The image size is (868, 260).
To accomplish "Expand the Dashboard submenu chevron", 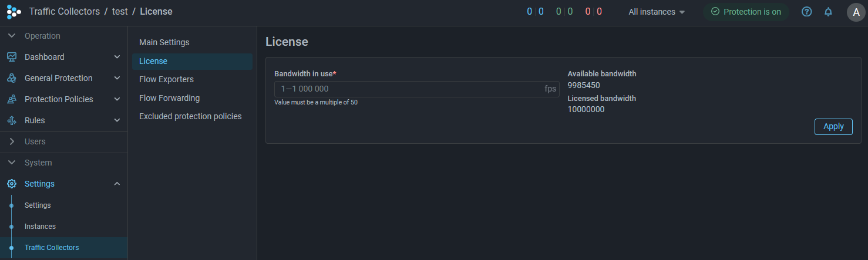I will coord(117,57).
